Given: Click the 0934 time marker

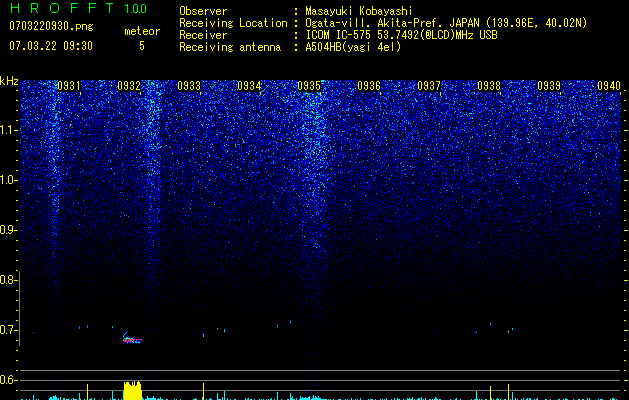Looking at the screenshot, I should coord(249,86).
